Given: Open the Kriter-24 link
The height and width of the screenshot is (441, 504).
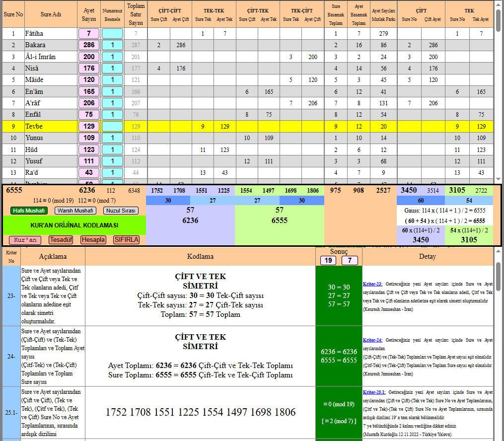Looking at the screenshot, I should click(372, 340).
